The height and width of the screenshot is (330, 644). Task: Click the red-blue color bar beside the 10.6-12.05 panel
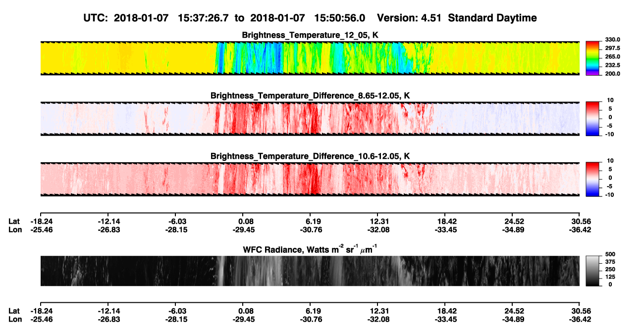coord(591,179)
